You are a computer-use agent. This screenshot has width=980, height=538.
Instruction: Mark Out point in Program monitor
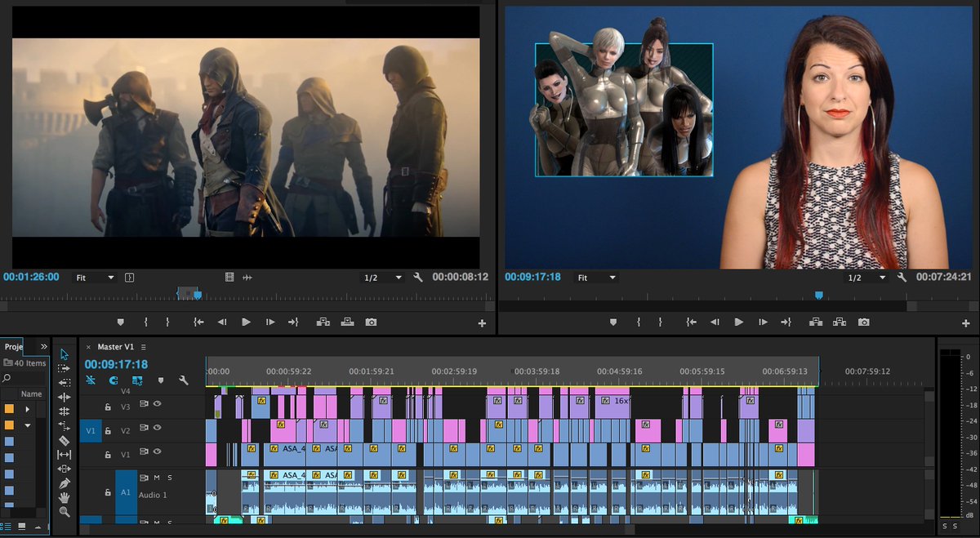pos(661,322)
